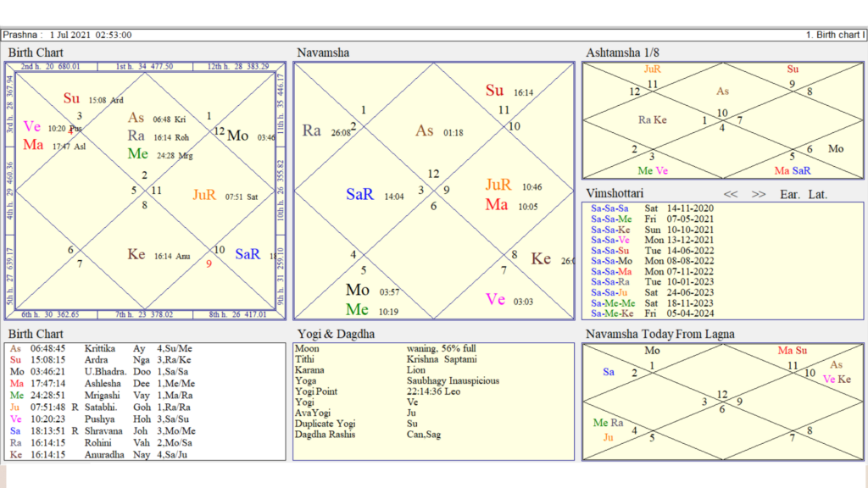The height and width of the screenshot is (488, 868).
Task: Advance Vimshottari level with >> button
Action: pyautogui.click(x=759, y=195)
